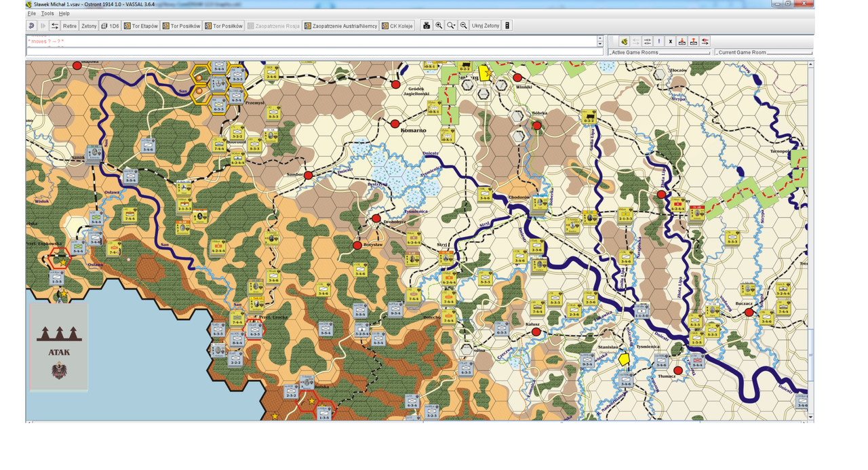
Task: Click the blue exclamation mark icon
Action: pyautogui.click(x=659, y=41)
